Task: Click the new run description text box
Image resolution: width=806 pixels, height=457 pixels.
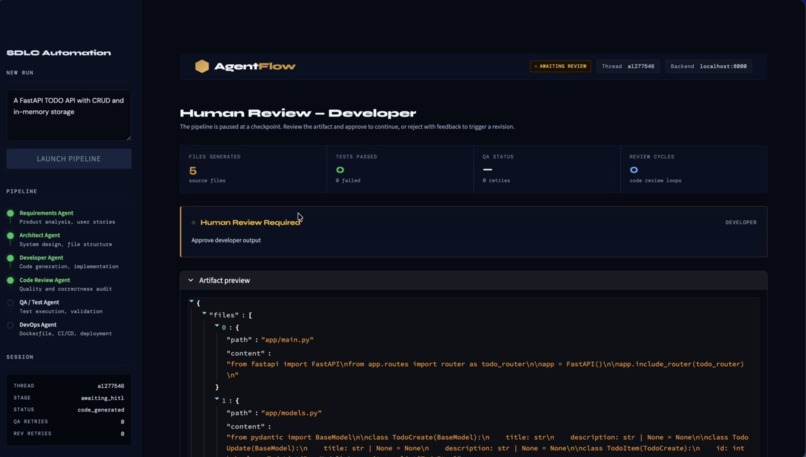Action: click(69, 115)
